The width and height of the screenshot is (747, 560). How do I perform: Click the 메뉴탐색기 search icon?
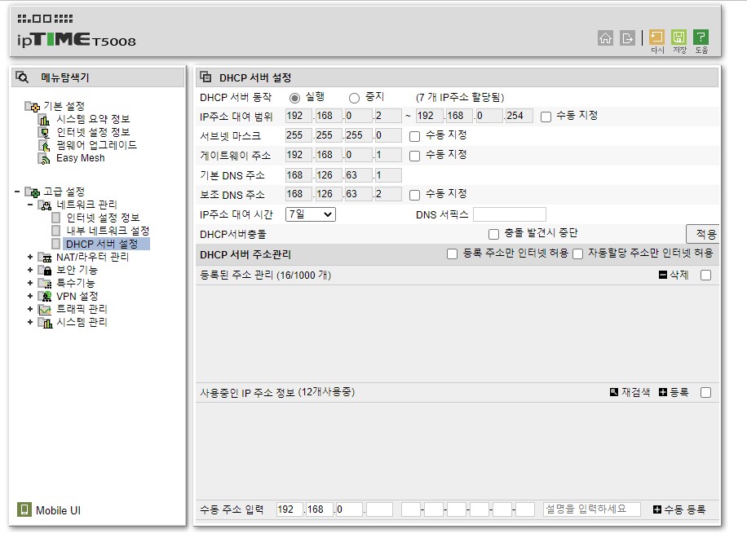22,77
